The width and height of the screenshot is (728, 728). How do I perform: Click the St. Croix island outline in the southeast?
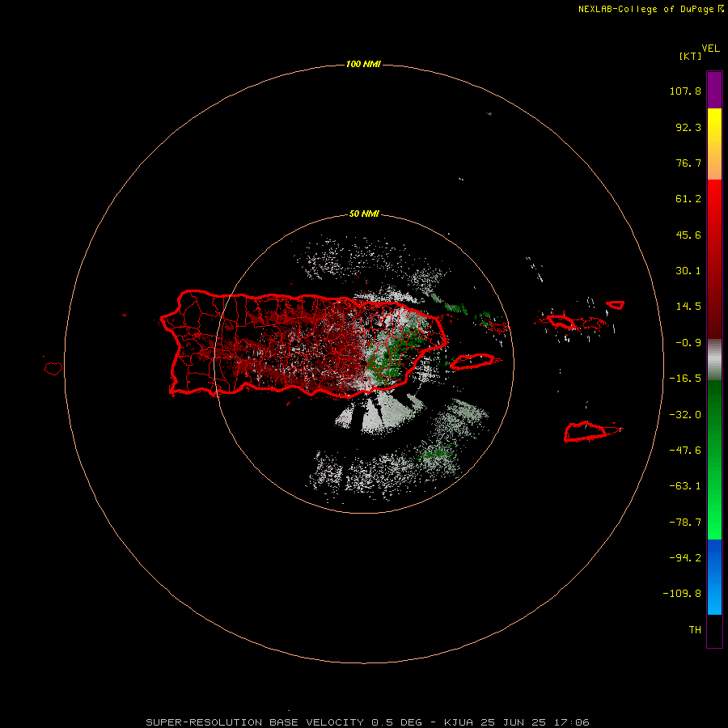click(x=586, y=432)
